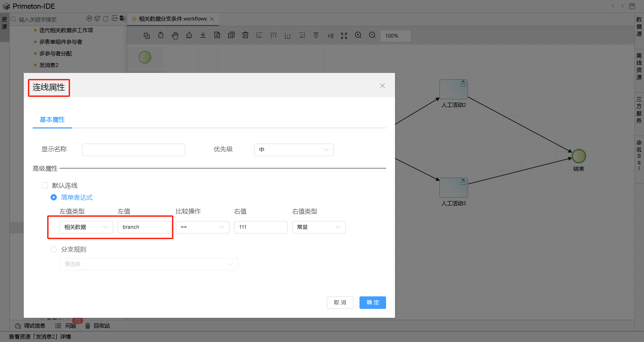644x342 pixels.
Task: Toggle the 默认连线 checkbox
Action: [45, 185]
